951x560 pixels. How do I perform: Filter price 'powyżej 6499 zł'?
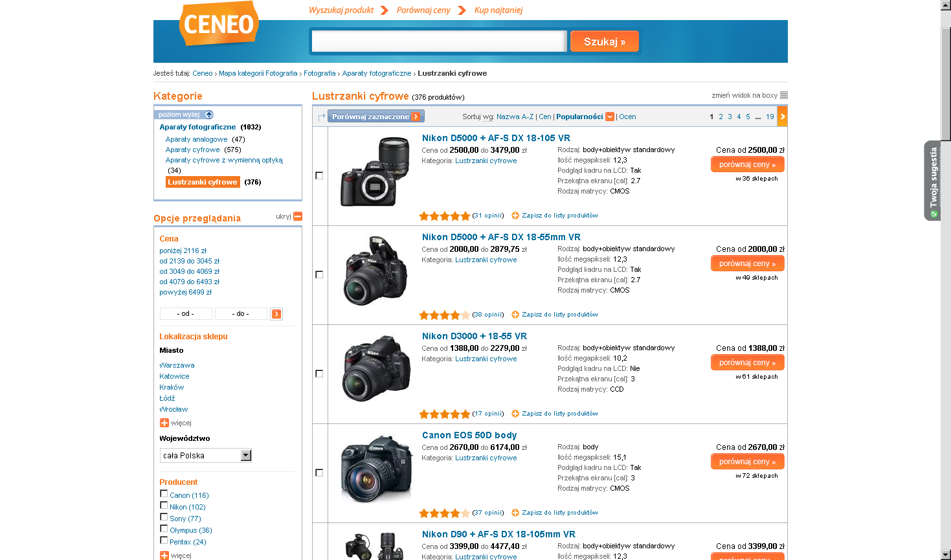[x=186, y=292]
